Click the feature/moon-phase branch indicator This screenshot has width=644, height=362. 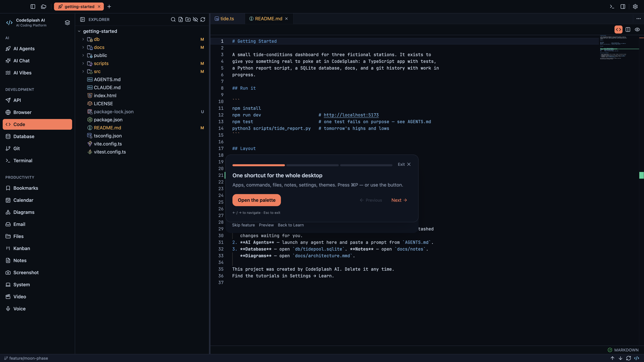click(26, 358)
